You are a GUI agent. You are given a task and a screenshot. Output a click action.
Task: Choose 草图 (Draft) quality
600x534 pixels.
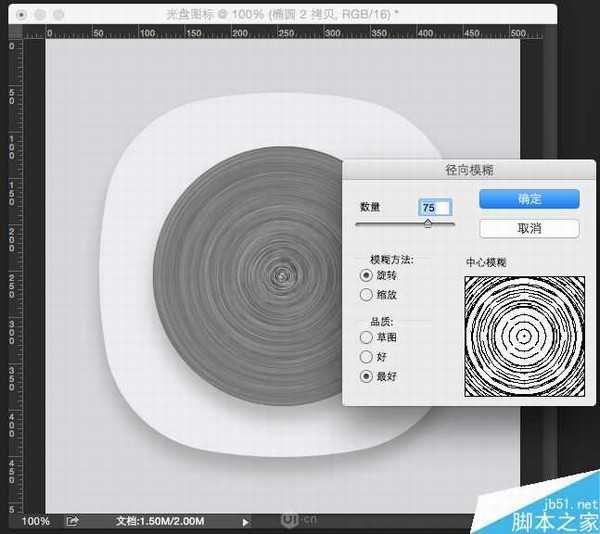point(366,338)
